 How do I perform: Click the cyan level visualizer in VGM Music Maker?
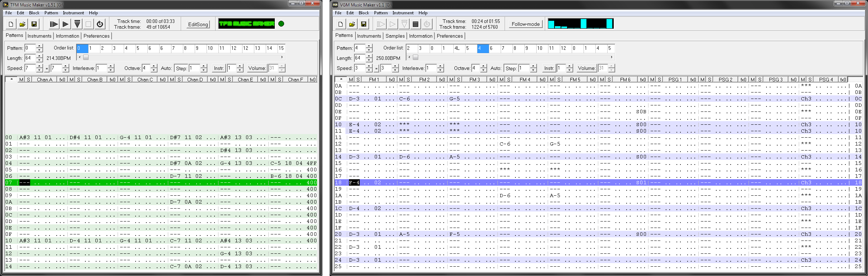pos(581,24)
